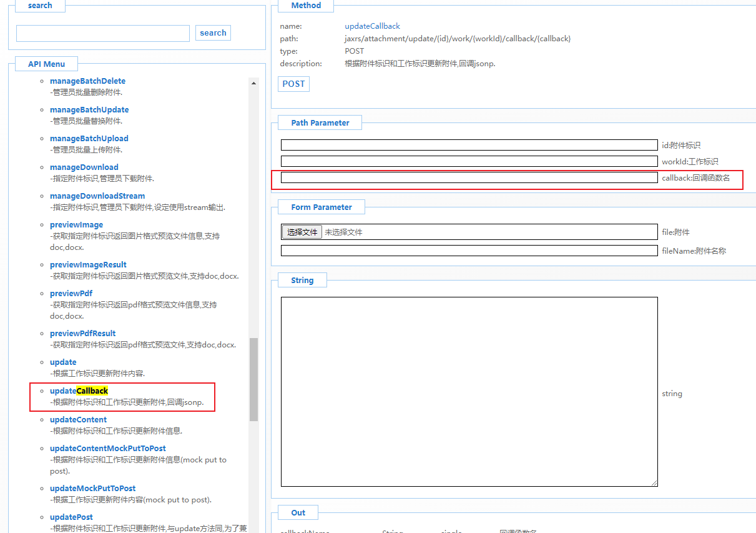
Task: Open previewImage API link
Action: point(77,225)
